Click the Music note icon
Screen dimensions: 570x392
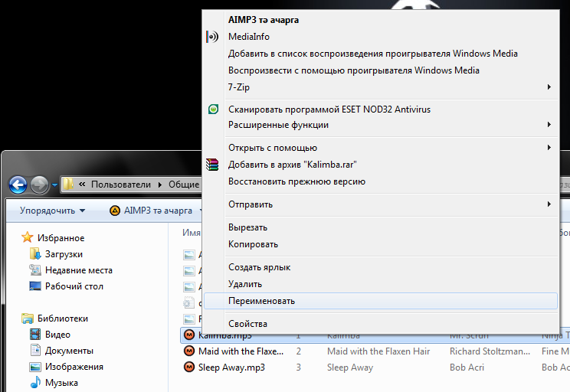(35, 382)
